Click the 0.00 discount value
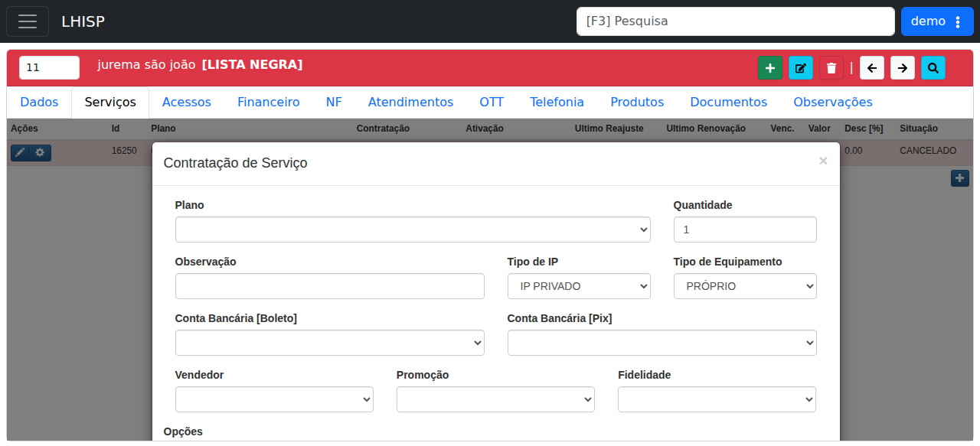This screenshot has height=446, width=980. (x=854, y=151)
